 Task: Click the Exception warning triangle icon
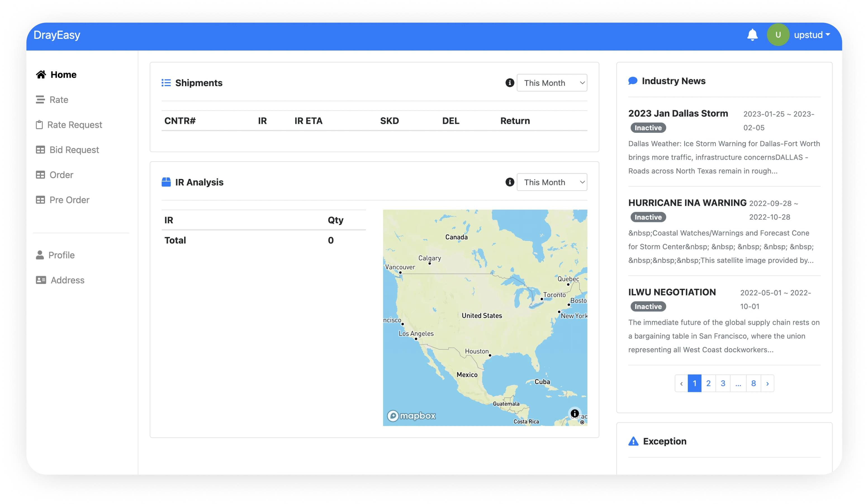(633, 441)
